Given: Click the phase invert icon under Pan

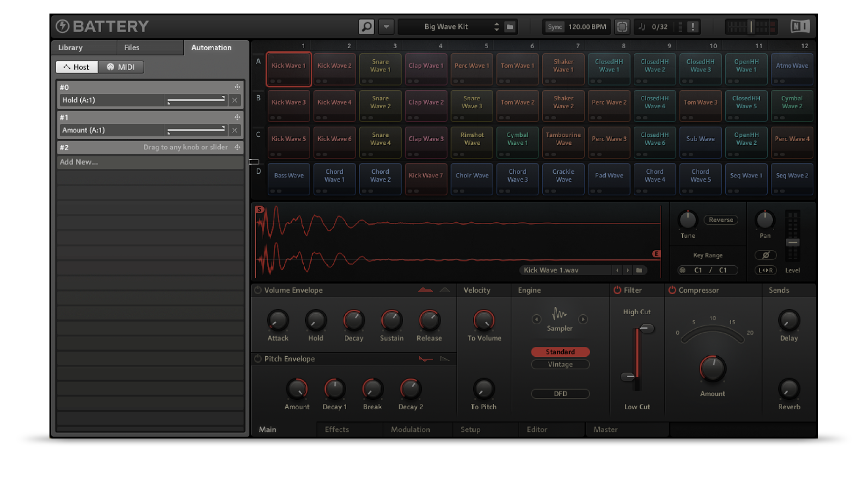Looking at the screenshot, I should click(765, 255).
